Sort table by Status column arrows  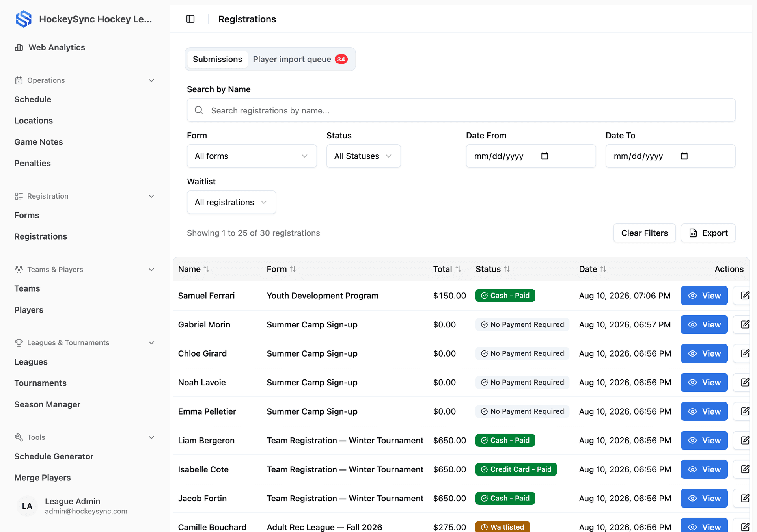507,269
